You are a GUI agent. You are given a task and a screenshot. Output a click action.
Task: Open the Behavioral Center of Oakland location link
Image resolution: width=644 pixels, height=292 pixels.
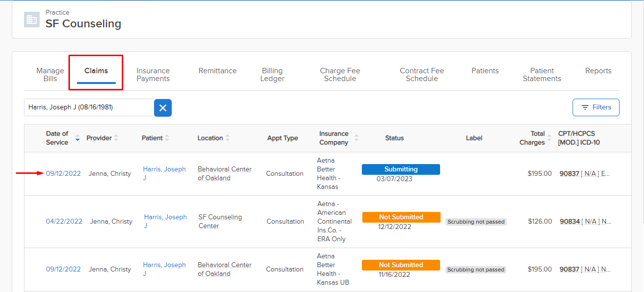tap(224, 173)
